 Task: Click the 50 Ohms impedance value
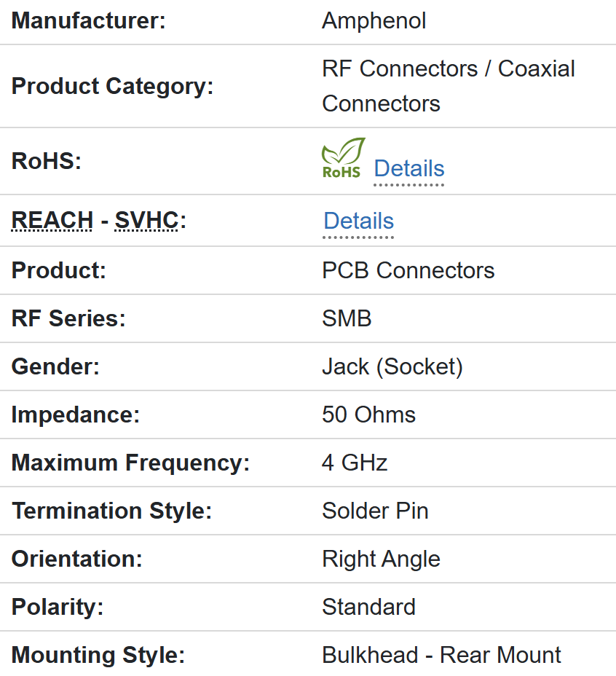368,414
